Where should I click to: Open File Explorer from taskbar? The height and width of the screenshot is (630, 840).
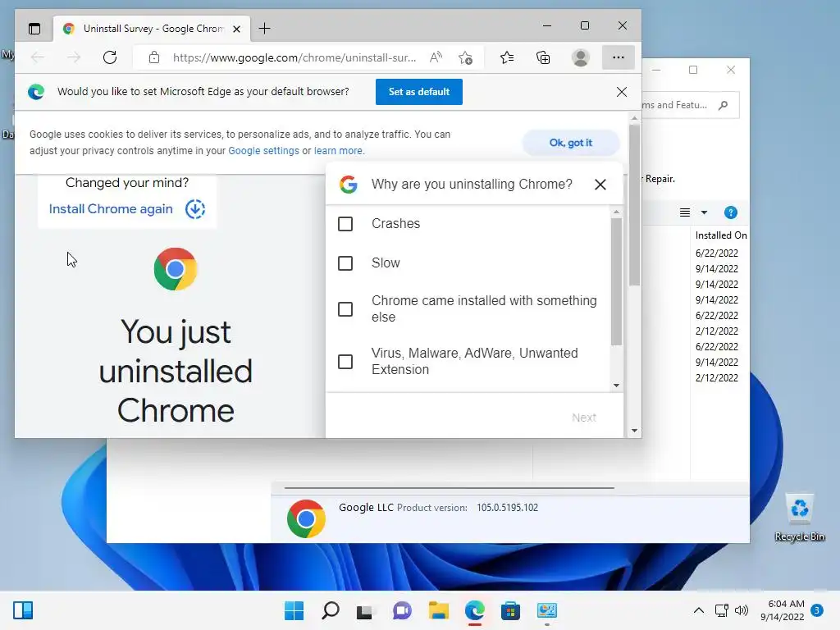[438, 610]
